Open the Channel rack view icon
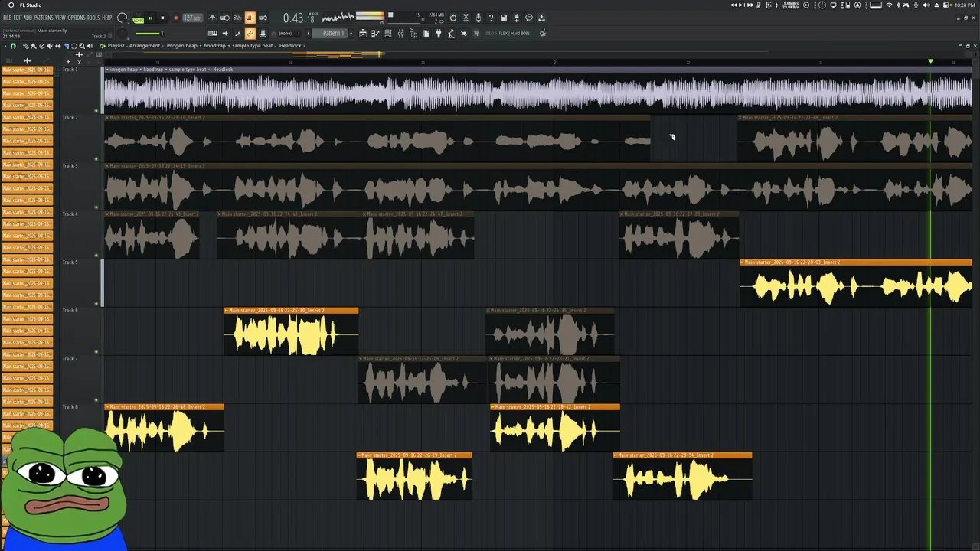Viewport: 980px width, 551px height. pyautogui.click(x=388, y=34)
